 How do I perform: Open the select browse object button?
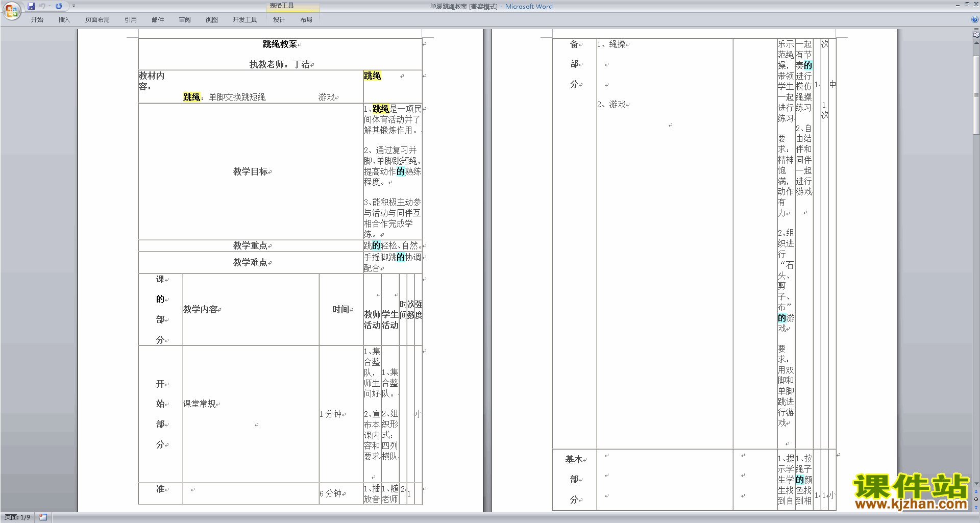pos(976,500)
